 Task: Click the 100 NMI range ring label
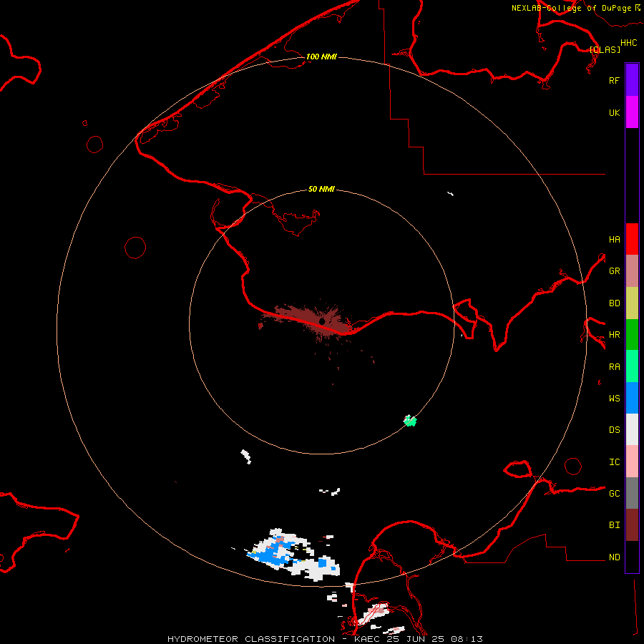(321, 57)
